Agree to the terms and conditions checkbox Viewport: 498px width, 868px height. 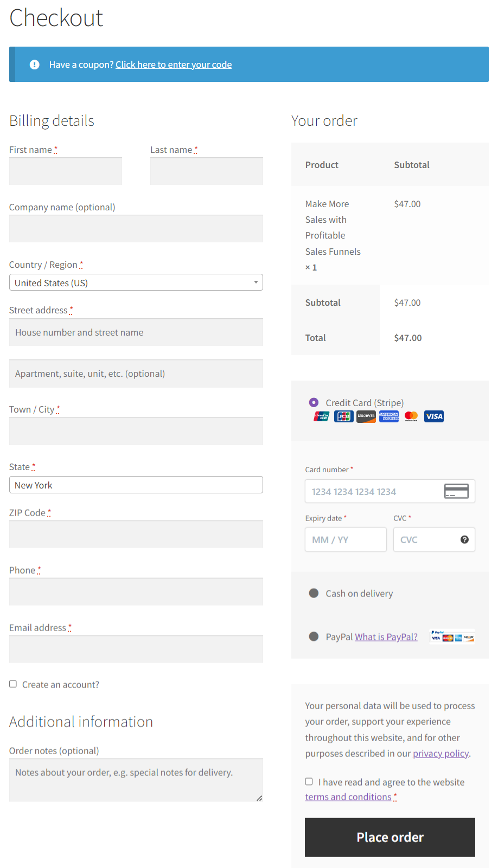(309, 781)
